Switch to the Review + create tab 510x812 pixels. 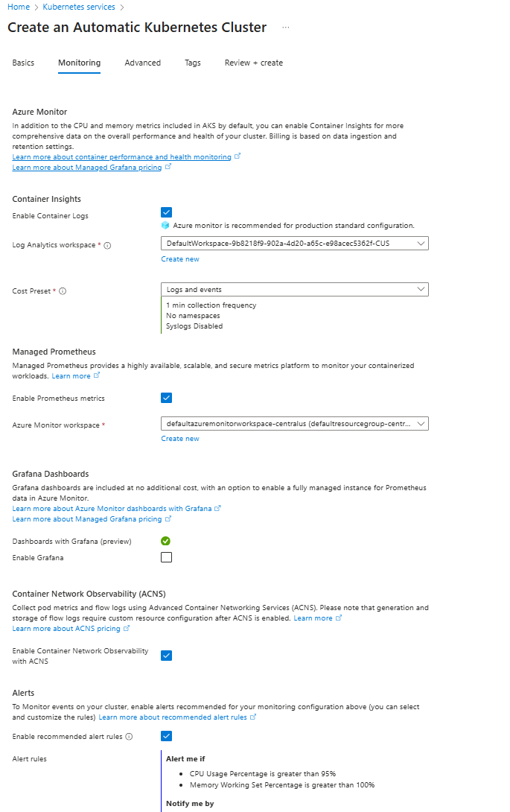point(253,63)
